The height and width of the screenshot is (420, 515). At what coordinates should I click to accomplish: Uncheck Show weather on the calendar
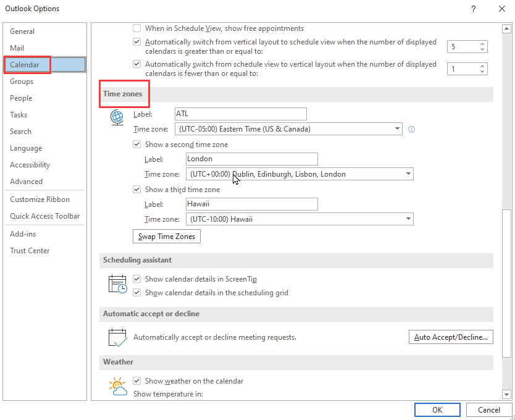tap(136, 380)
